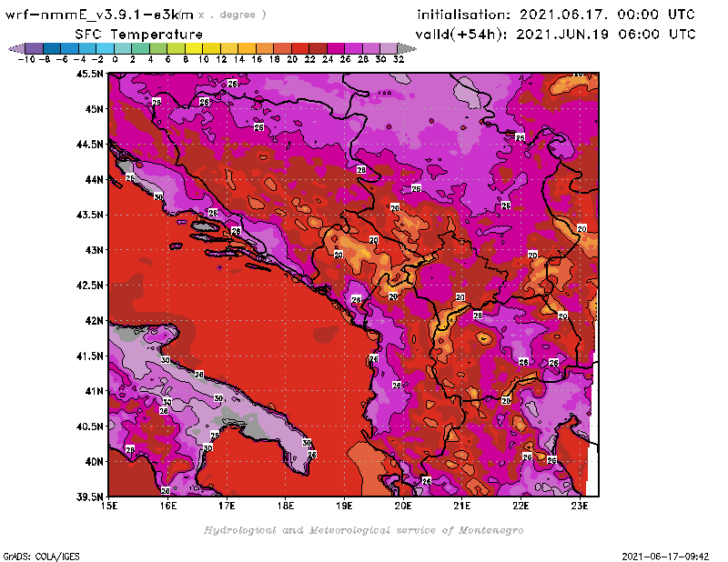Screen dimensions: 728x562
Task: Click the "32" legend label
Action: 399,59
